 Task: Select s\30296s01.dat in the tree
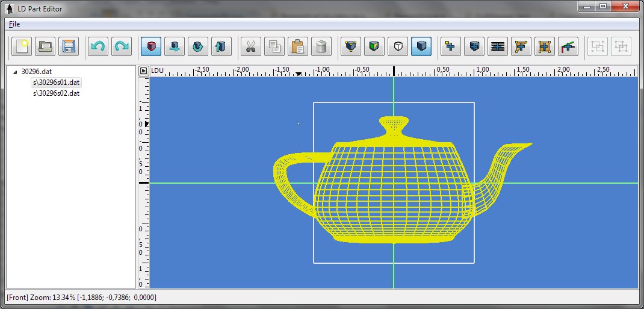tap(56, 83)
